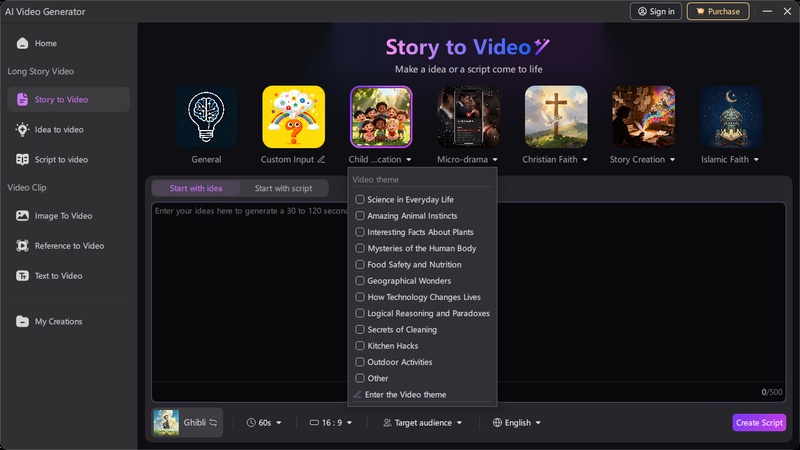Click the globe icon beside English

pyautogui.click(x=497, y=422)
